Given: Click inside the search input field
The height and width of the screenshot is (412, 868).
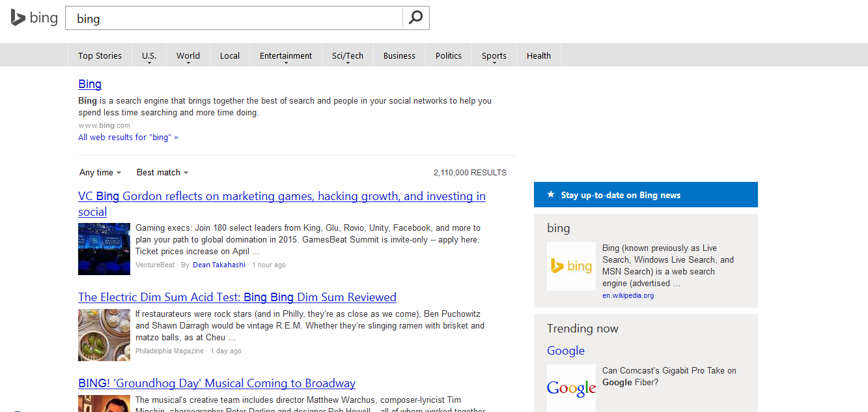Looking at the screenshot, I should [233, 18].
